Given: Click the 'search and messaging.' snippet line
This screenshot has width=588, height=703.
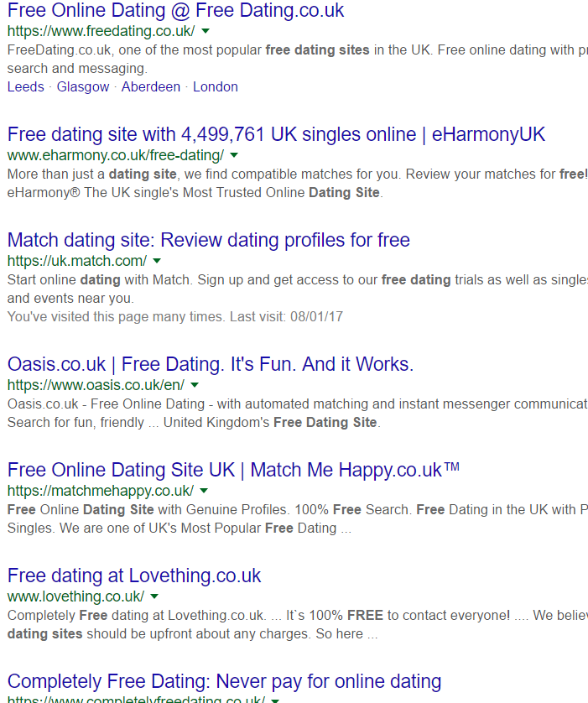Looking at the screenshot, I should coord(77,68).
